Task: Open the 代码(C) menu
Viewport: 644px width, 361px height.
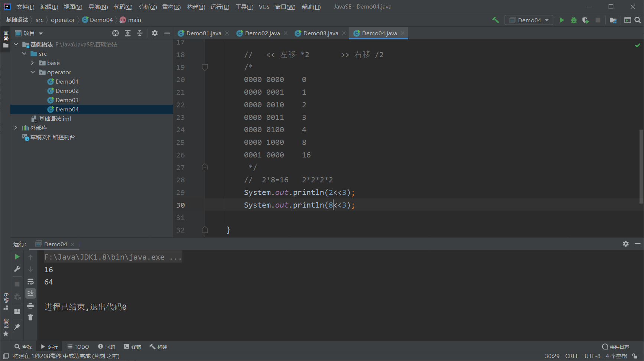Action: click(123, 7)
